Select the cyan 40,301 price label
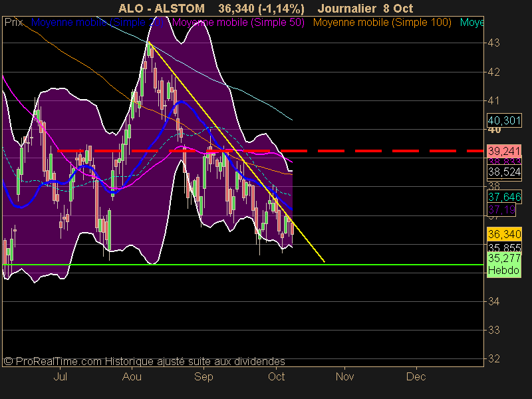 pos(504,120)
